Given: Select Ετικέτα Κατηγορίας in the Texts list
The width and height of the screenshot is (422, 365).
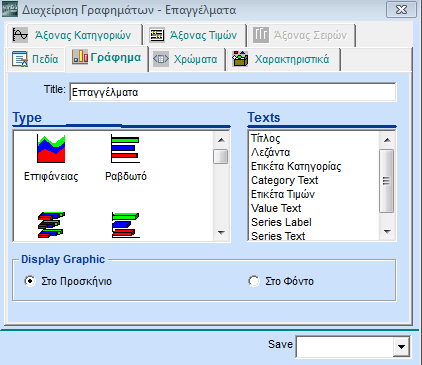Looking at the screenshot, I should coord(296,166).
